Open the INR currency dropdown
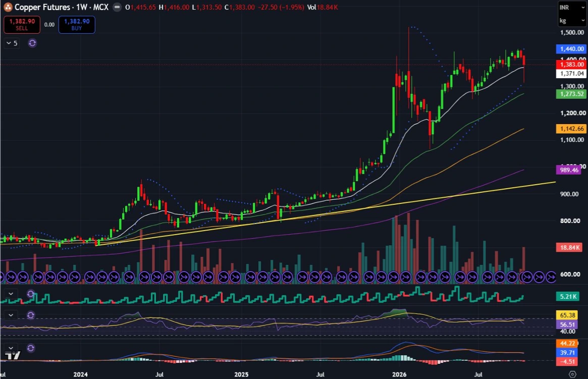The width and height of the screenshot is (588, 379). coord(572,8)
